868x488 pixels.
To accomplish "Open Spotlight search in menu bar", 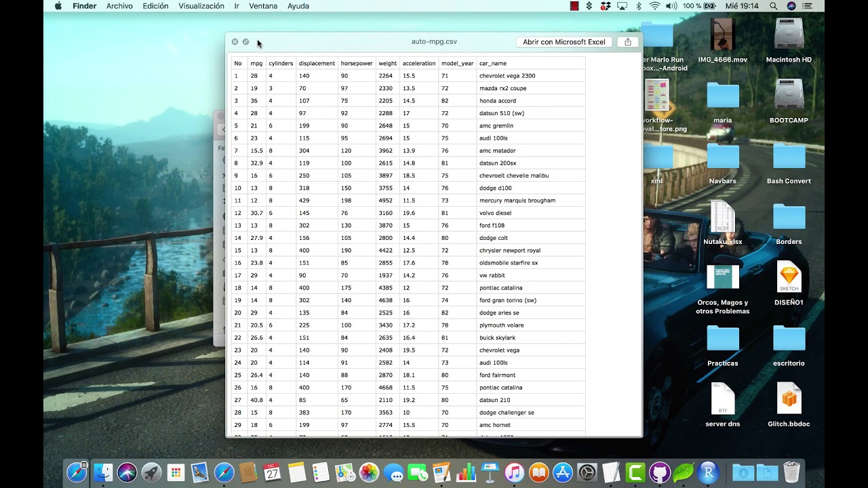I will coord(774,6).
